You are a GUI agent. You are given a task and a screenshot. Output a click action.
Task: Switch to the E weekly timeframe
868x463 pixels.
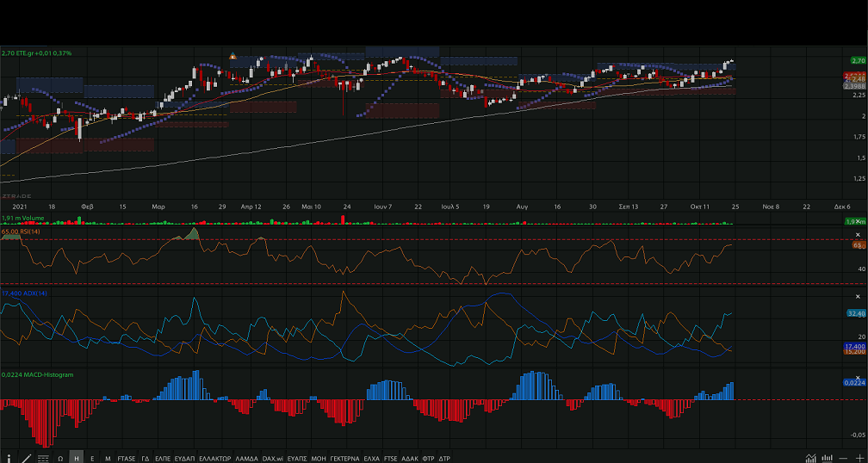[x=92, y=459]
